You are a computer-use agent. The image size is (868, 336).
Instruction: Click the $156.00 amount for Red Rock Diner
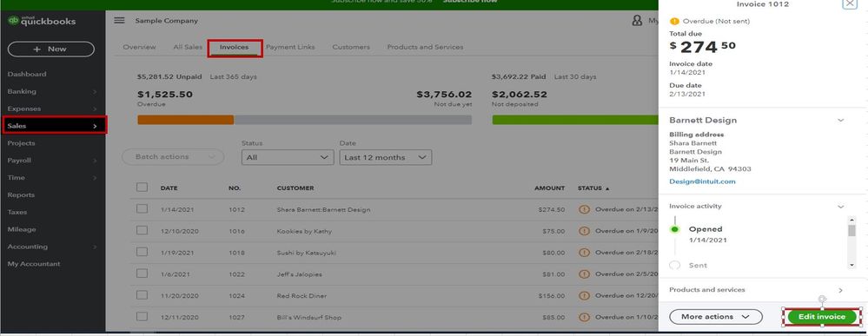click(552, 296)
